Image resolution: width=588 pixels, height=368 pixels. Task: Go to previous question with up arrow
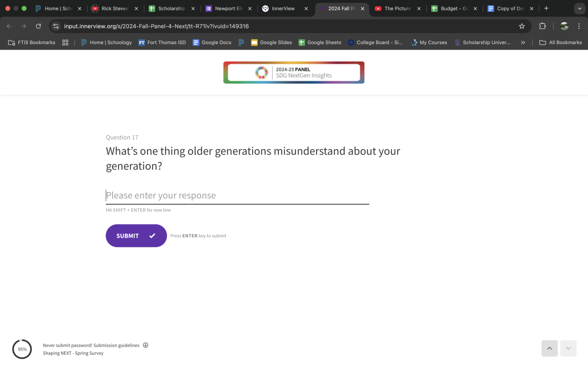point(549,348)
